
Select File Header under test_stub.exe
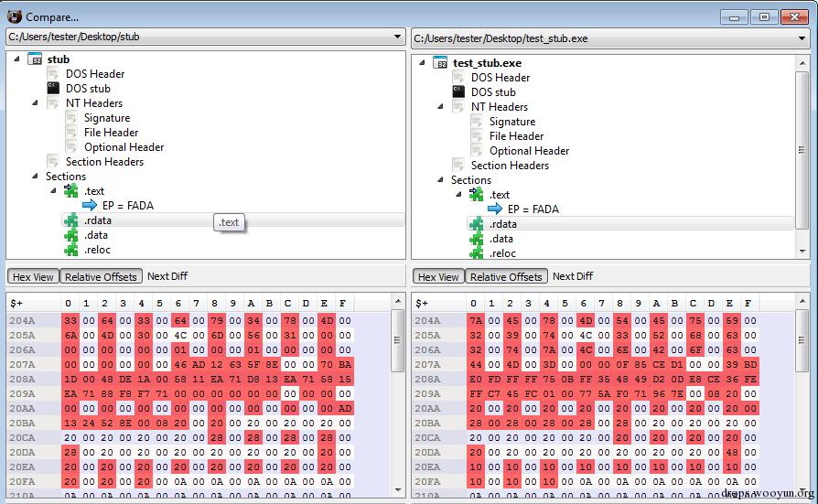pyautogui.click(x=517, y=136)
